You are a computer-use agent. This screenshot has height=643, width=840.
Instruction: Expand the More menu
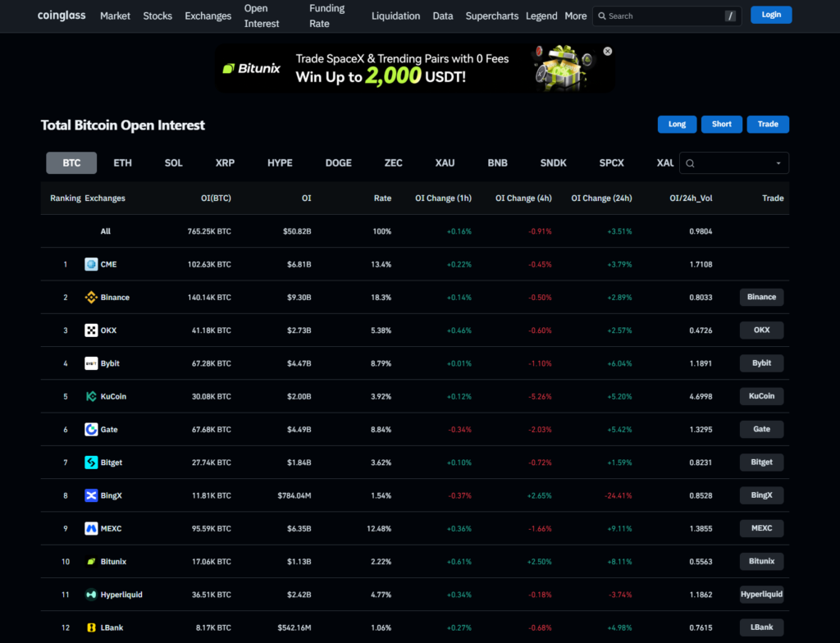point(575,16)
